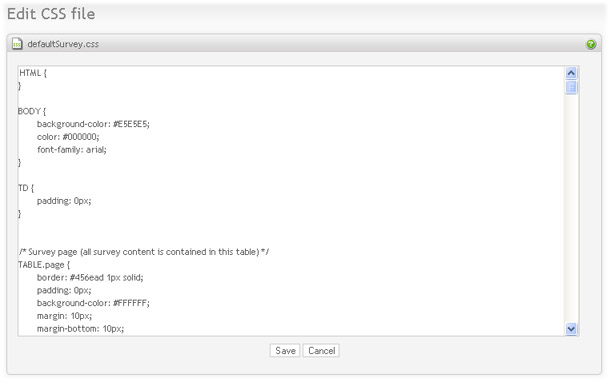The height and width of the screenshot is (382, 610).
Task: Place cursor on the BODY { line
Action: [x=32, y=111]
